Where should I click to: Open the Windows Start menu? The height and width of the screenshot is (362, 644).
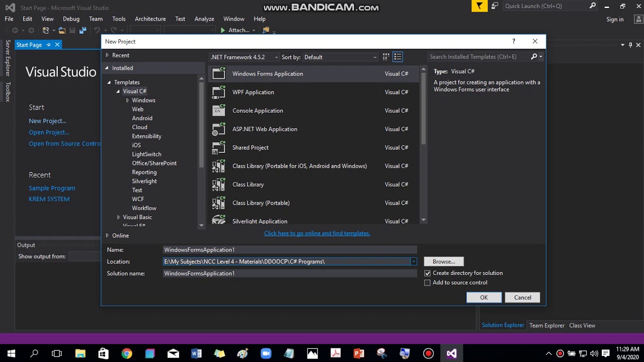11,353
